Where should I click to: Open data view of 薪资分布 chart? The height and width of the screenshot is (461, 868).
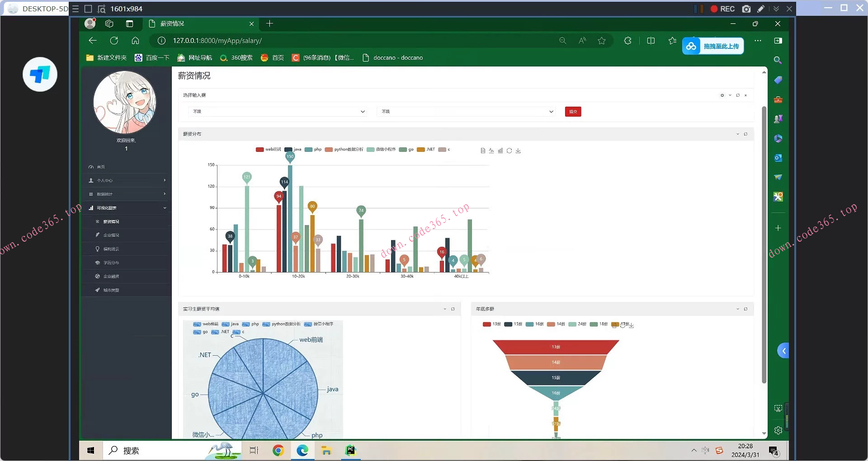point(483,151)
